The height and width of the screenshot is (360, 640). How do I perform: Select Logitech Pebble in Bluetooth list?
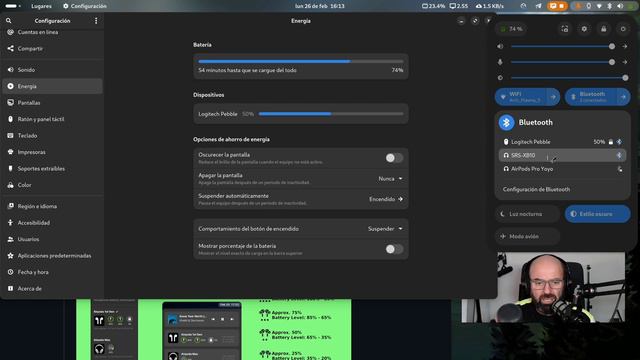[562, 142]
